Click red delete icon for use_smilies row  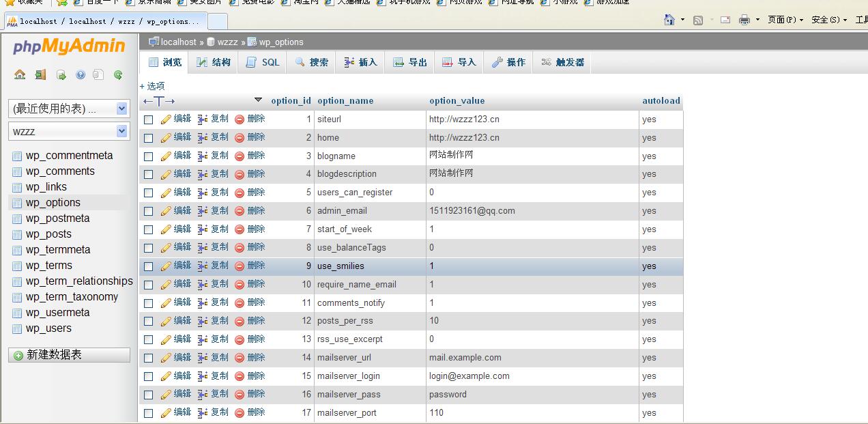tap(240, 266)
